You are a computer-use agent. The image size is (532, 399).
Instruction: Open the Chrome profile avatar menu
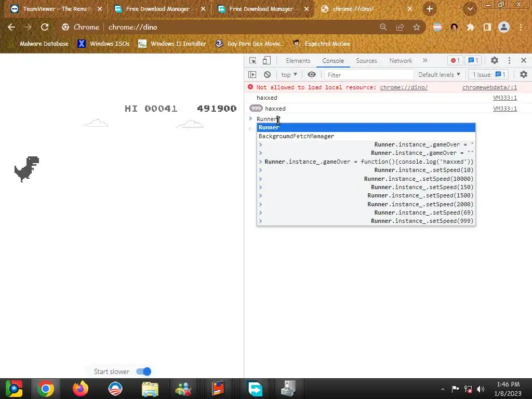(x=504, y=27)
